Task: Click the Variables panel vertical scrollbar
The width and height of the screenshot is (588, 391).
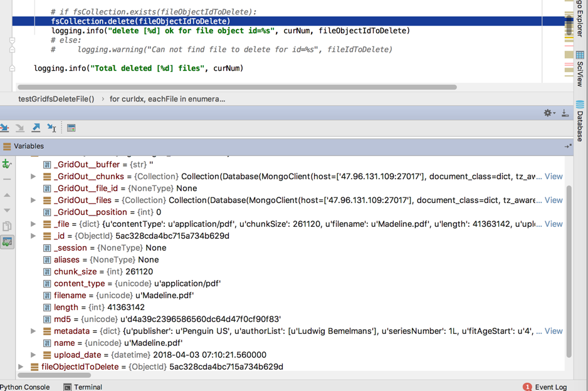Action: (569, 271)
